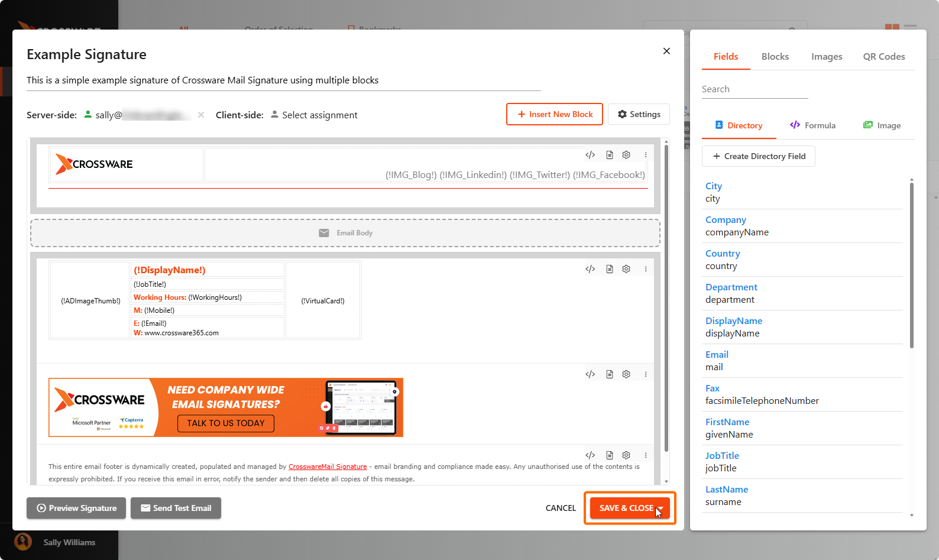Click the Search fields input box

coord(754,89)
